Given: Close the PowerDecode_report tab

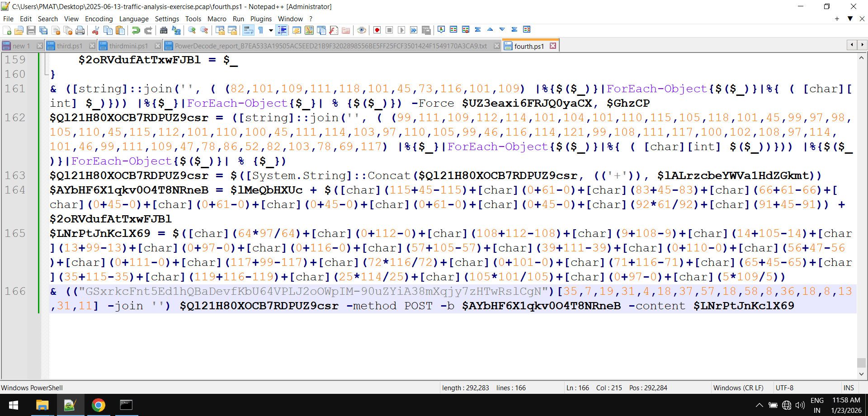Looking at the screenshot, I should point(497,46).
